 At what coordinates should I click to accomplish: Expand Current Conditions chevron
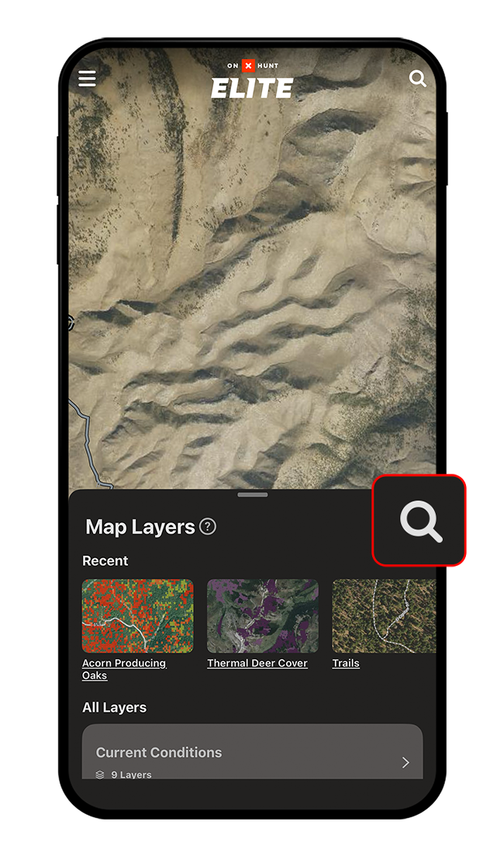point(406,762)
